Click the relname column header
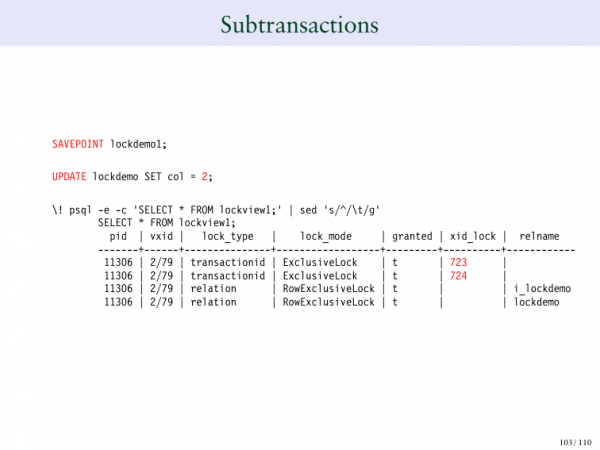600x450 pixels. point(539,237)
